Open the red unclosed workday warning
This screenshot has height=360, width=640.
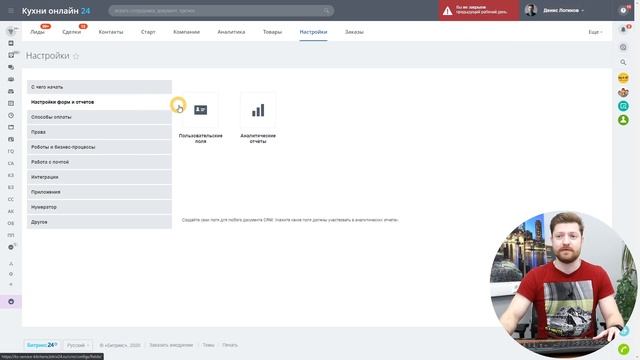[x=479, y=10]
